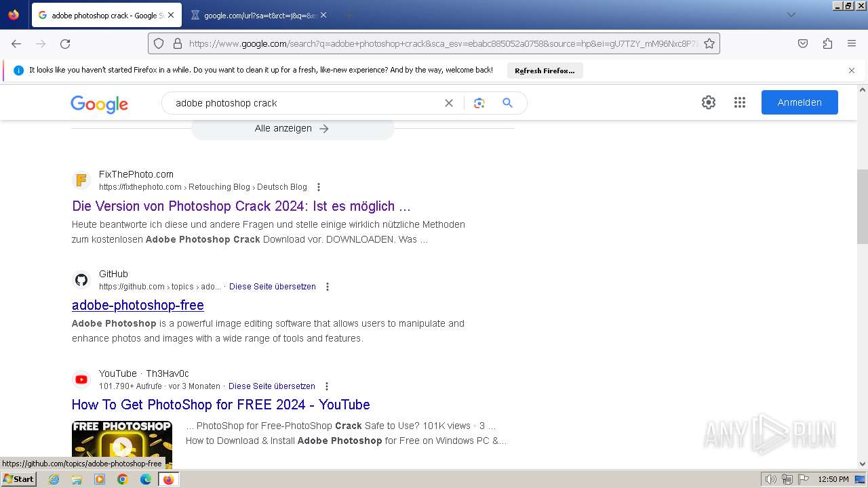Click the scrollbar down arrow

tap(863, 464)
